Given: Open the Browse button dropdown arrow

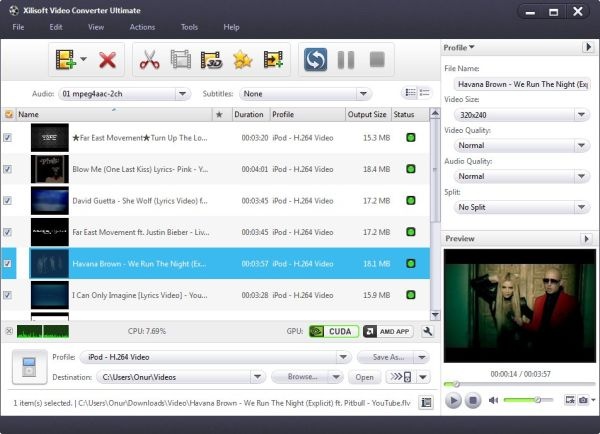Looking at the screenshot, I should (x=336, y=377).
